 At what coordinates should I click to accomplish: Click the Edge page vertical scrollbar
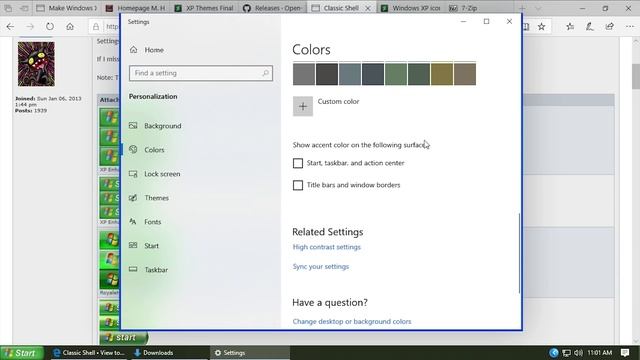pyautogui.click(x=636, y=76)
